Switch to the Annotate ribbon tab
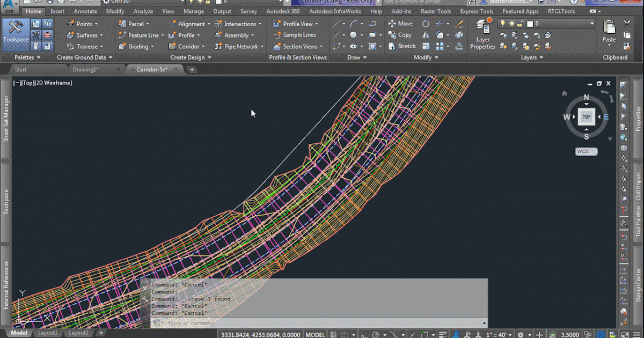Image resolution: width=644 pixels, height=338 pixels. pos(85,11)
